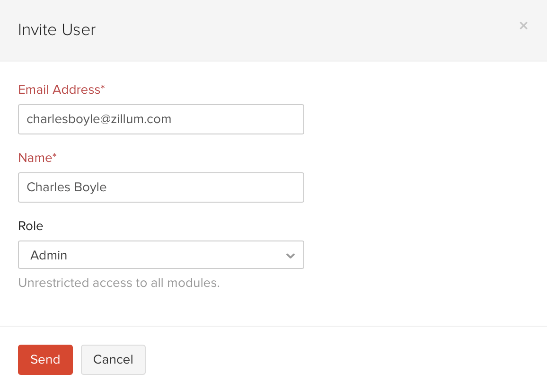Screen dimensions: 547x392
Task: Click blank footer area right of Cancel
Action: (x=331, y=360)
